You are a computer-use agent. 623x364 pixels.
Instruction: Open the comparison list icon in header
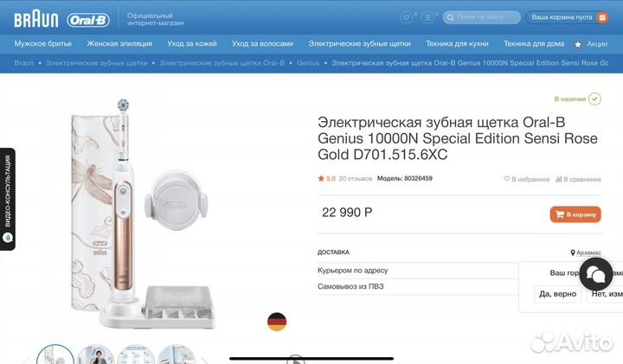pos(427,17)
